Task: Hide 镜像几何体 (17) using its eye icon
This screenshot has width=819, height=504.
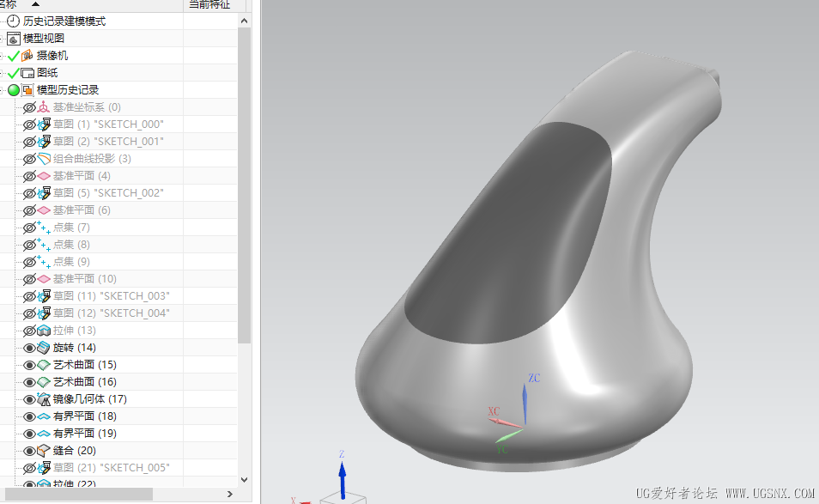Action: (x=30, y=399)
